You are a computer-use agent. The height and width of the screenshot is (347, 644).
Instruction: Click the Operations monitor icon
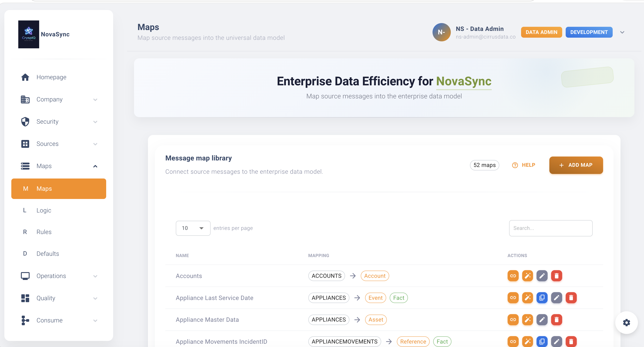click(25, 276)
